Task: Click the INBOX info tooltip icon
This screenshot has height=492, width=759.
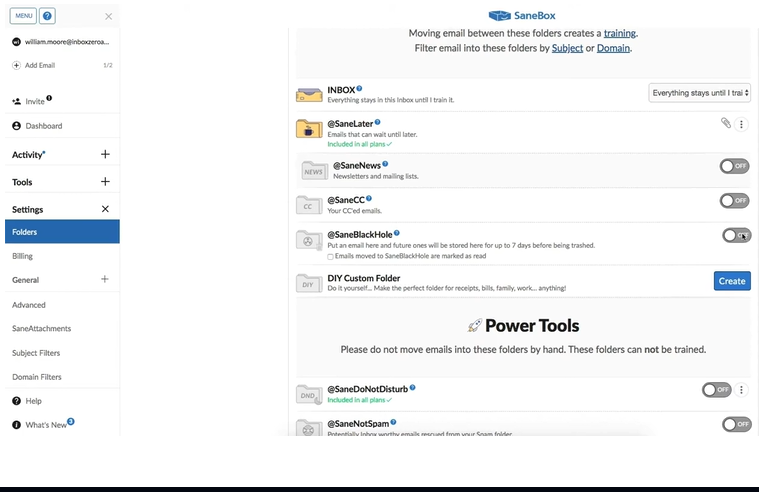Action: [359, 89]
